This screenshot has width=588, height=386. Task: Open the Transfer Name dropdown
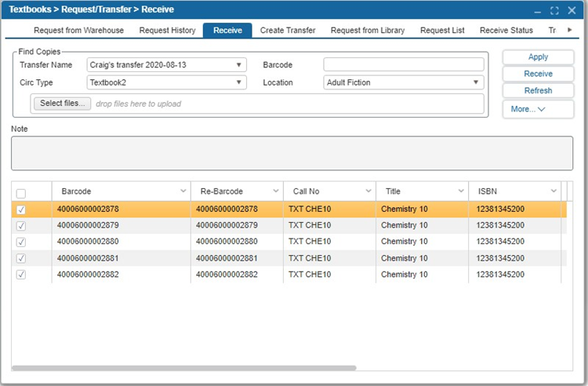click(238, 65)
